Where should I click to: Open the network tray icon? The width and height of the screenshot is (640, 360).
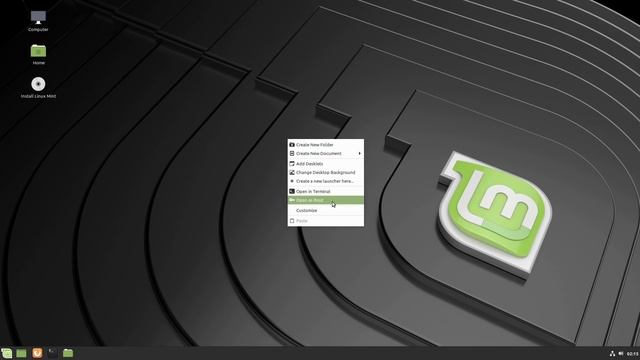point(612,353)
